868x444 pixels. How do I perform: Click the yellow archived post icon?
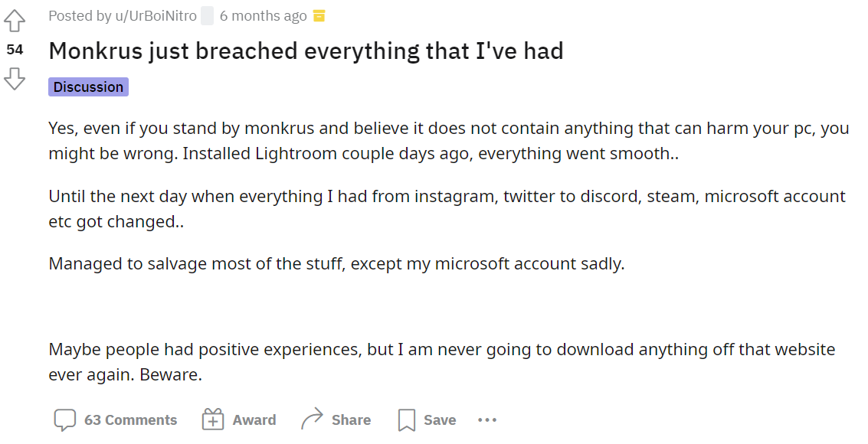(319, 16)
